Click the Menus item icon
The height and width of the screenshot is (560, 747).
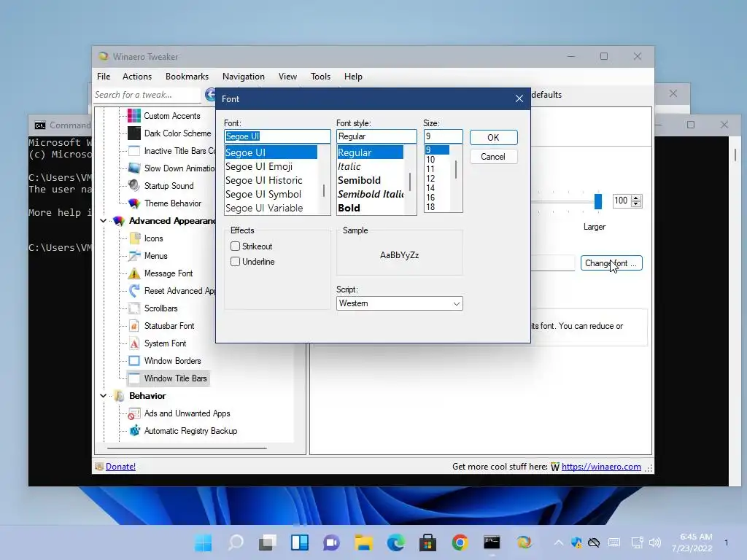coord(134,256)
